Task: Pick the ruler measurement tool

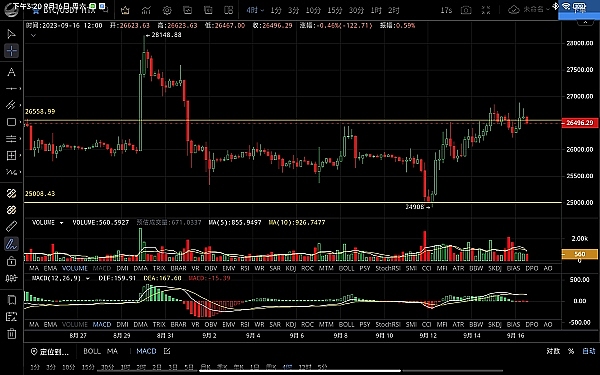Action: tap(11, 226)
